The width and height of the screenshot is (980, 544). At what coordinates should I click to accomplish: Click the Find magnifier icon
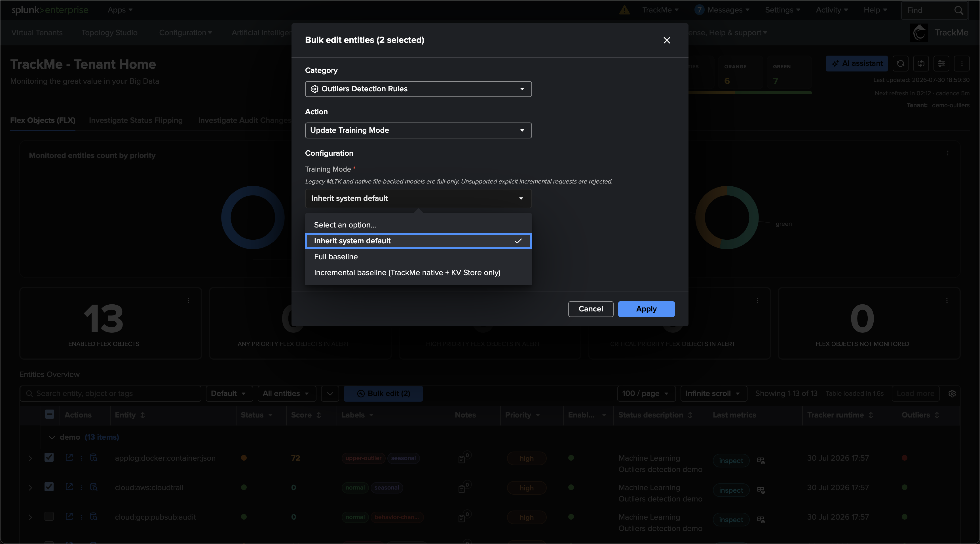pos(959,10)
